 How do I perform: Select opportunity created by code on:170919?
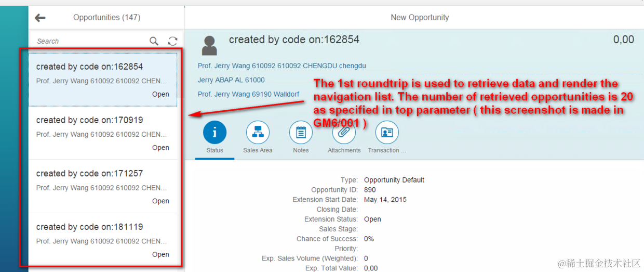[x=103, y=133]
